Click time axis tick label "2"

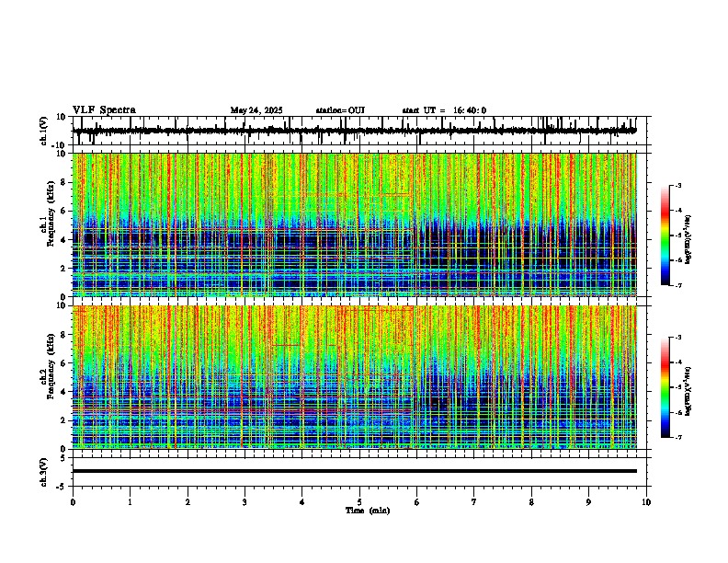point(188,501)
